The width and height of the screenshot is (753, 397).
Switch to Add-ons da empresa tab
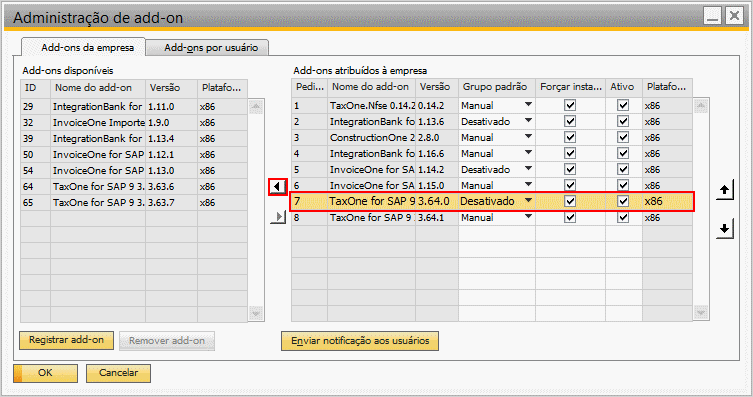(x=84, y=47)
